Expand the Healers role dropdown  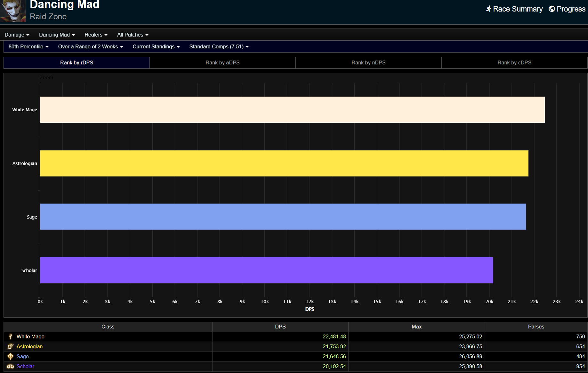pos(96,35)
